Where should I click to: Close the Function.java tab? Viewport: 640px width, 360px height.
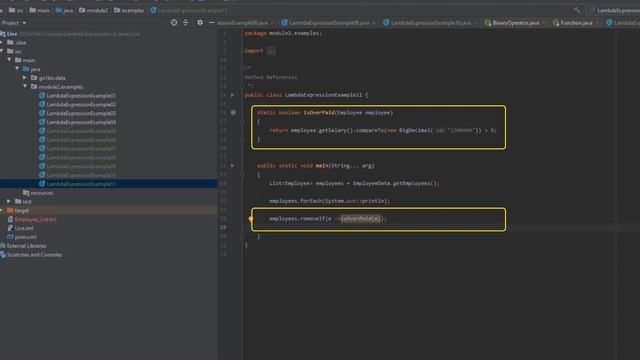tap(597, 23)
